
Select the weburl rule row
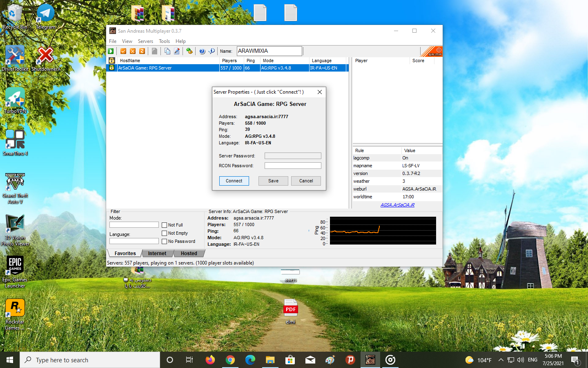pyautogui.click(x=397, y=189)
